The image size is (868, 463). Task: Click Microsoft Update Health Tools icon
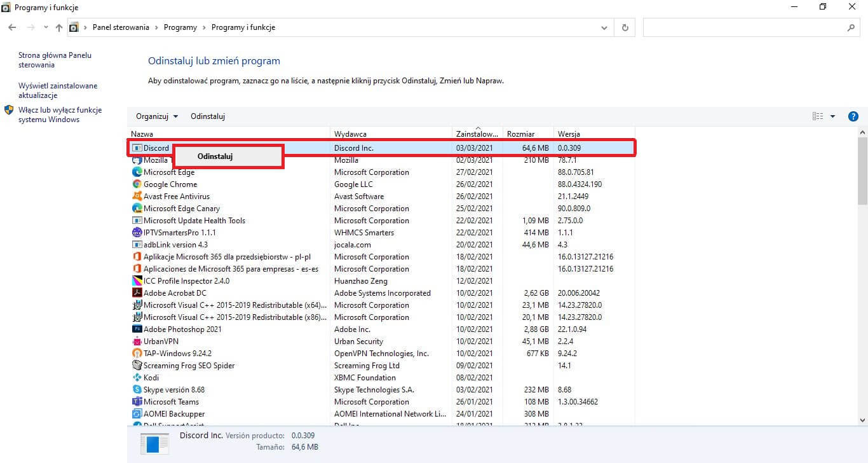coord(137,221)
